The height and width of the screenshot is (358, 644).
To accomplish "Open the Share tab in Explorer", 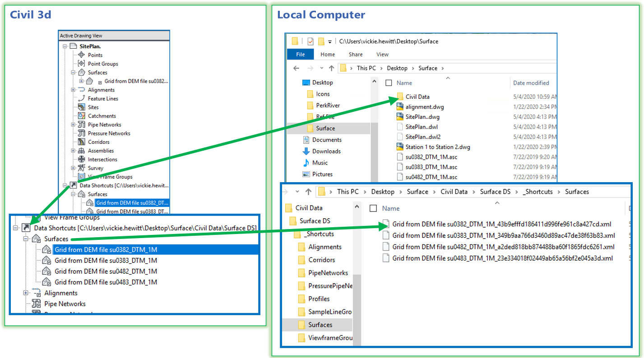I will click(x=356, y=54).
